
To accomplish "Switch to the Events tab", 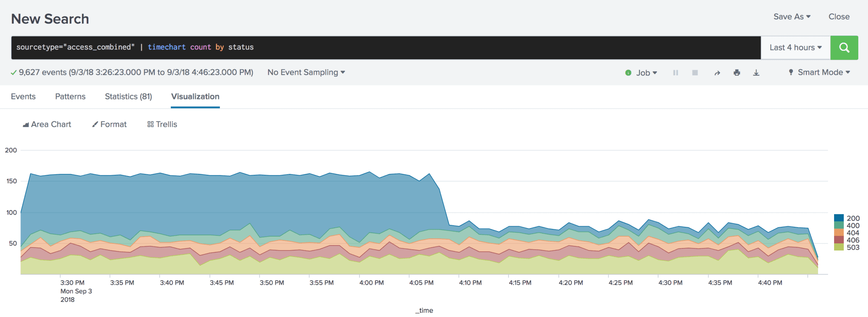I will 23,96.
